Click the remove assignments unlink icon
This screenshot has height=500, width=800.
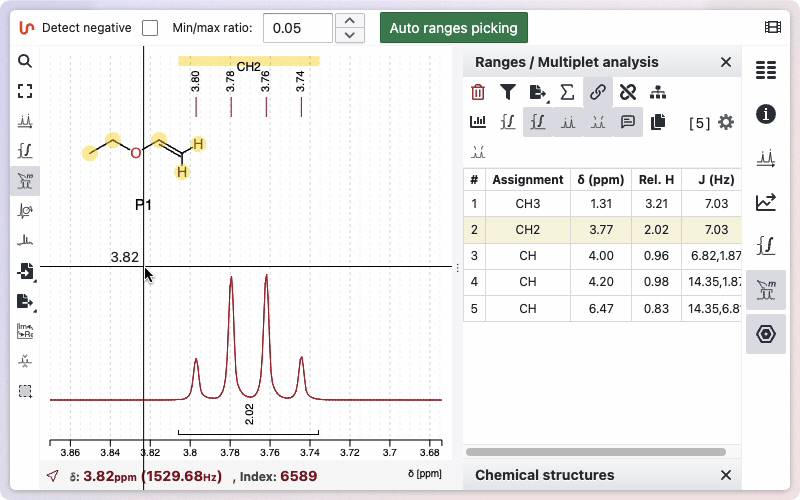(627, 93)
